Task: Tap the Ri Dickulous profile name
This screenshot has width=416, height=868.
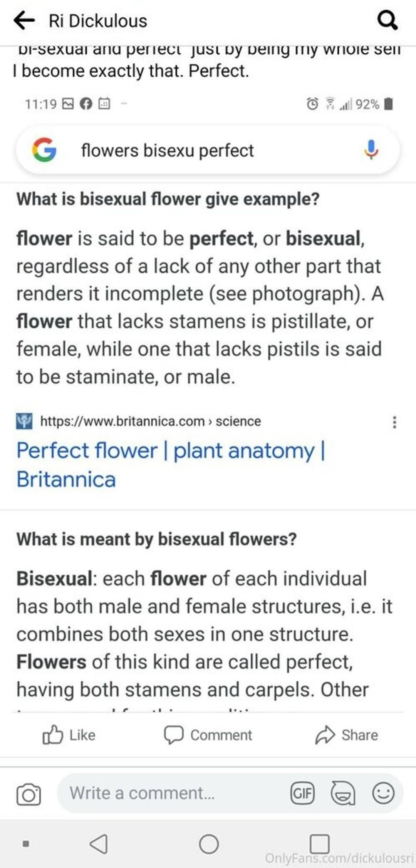Action: click(98, 21)
